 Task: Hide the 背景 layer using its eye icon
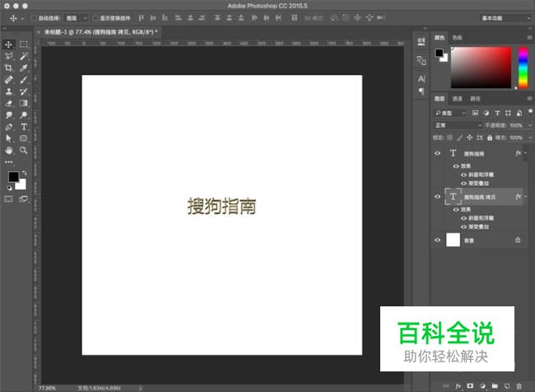coord(437,240)
